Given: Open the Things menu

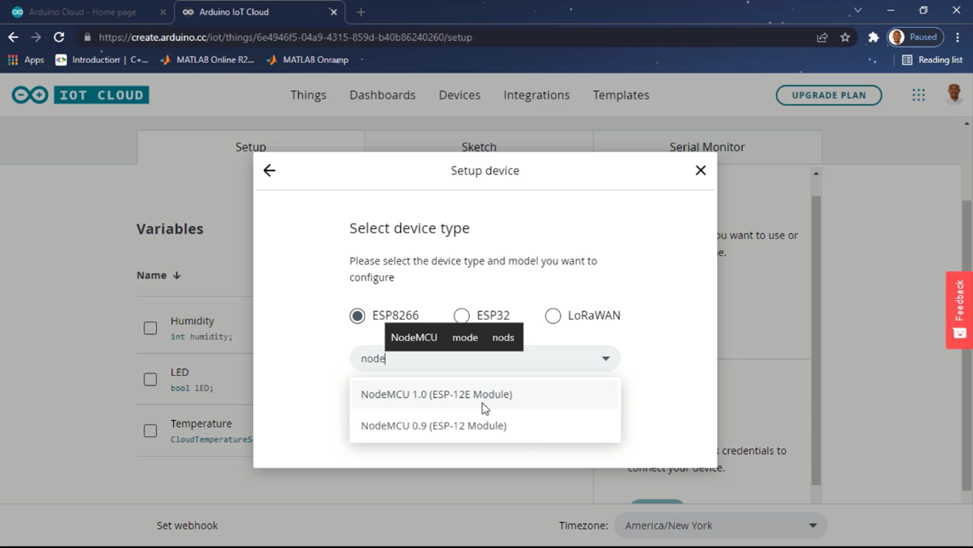Looking at the screenshot, I should click(308, 95).
